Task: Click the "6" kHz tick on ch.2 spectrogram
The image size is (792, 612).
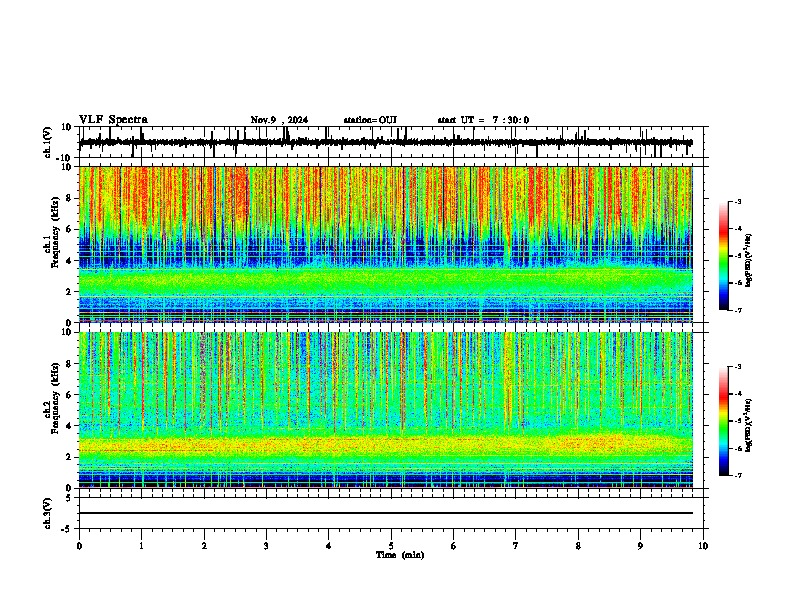Action: [x=70, y=394]
